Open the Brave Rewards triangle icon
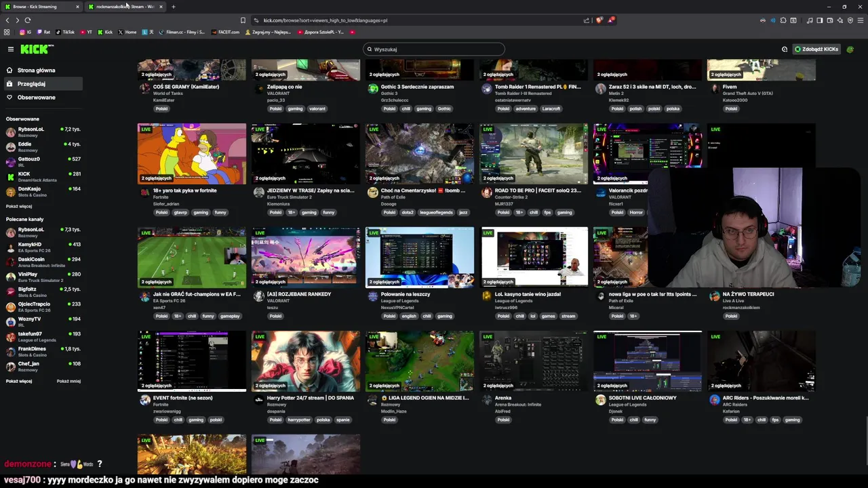The width and height of the screenshot is (868, 488). click(611, 20)
